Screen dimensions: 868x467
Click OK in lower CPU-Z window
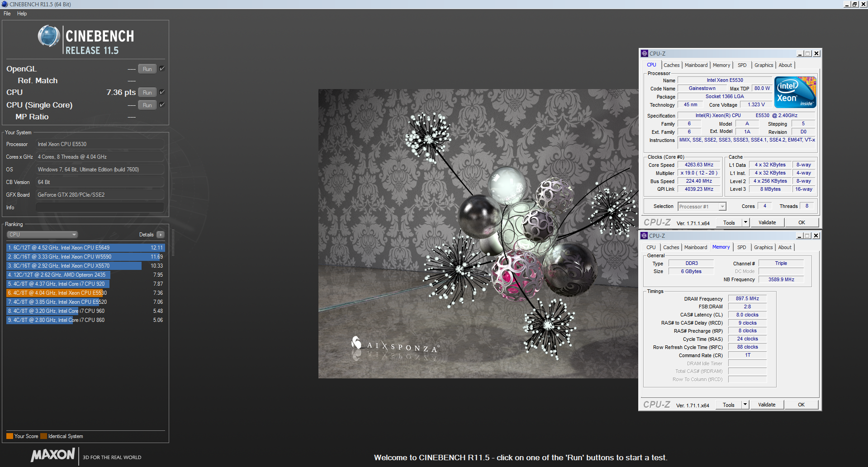pos(801,405)
